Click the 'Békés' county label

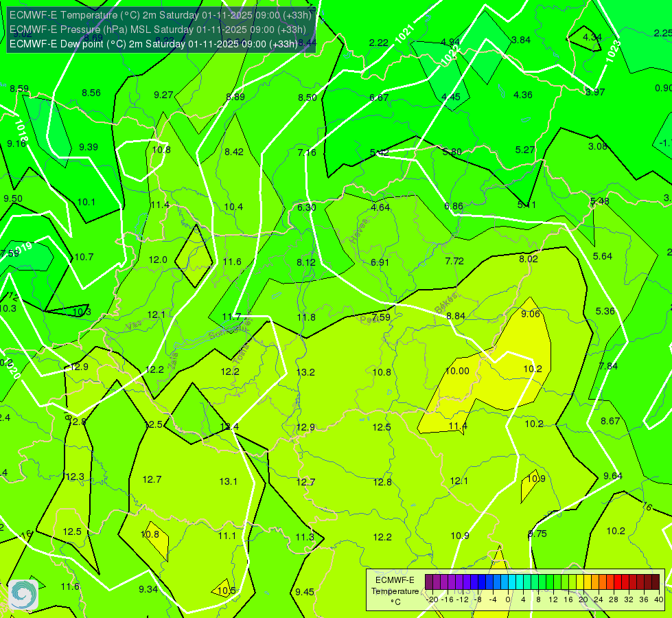coord(445,303)
